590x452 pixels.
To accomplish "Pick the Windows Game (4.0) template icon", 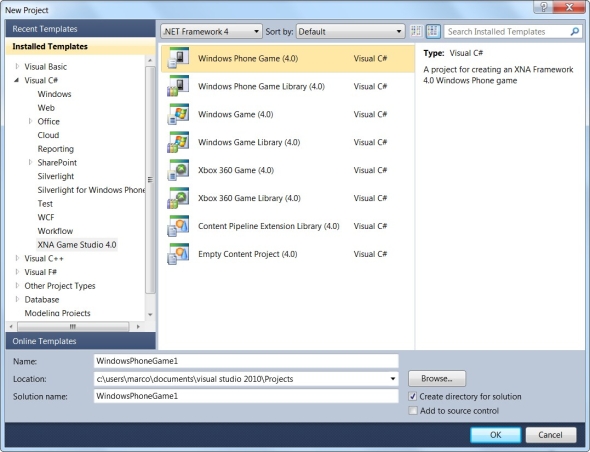I will click(x=178, y=114).
